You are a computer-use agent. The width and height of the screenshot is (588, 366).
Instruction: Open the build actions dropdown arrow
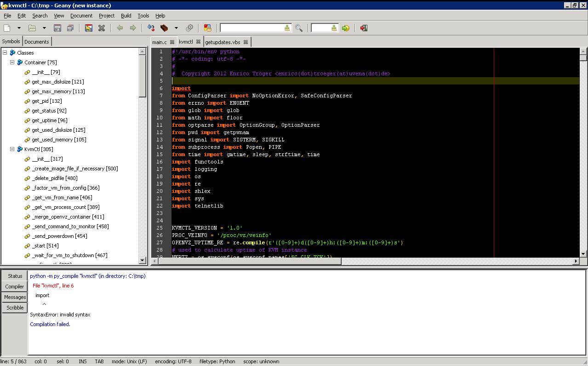[176, 28]
